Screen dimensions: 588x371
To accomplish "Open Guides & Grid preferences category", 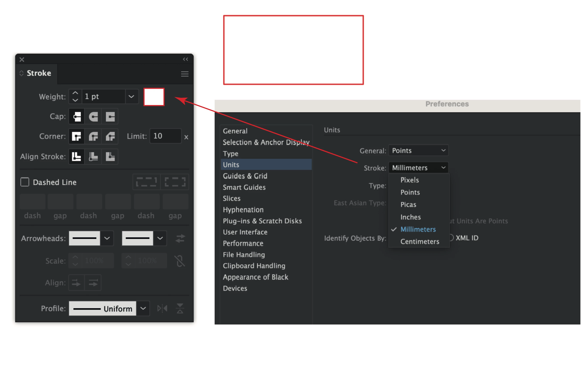I will [245, 176].
